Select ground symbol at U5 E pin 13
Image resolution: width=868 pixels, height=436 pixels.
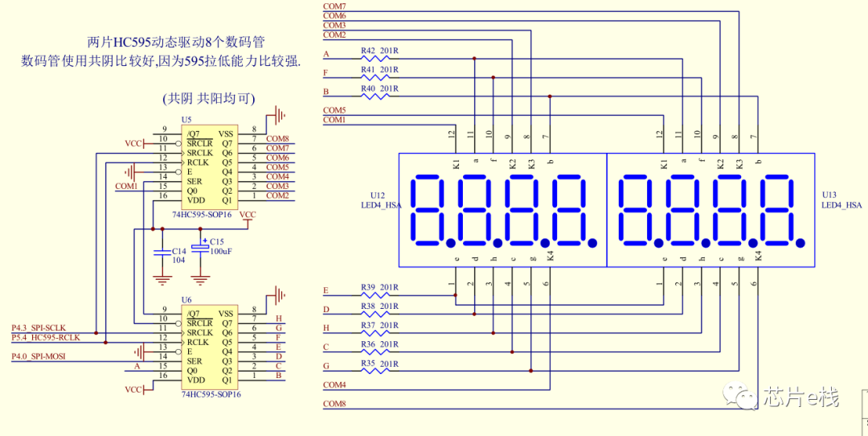(130, 171)
